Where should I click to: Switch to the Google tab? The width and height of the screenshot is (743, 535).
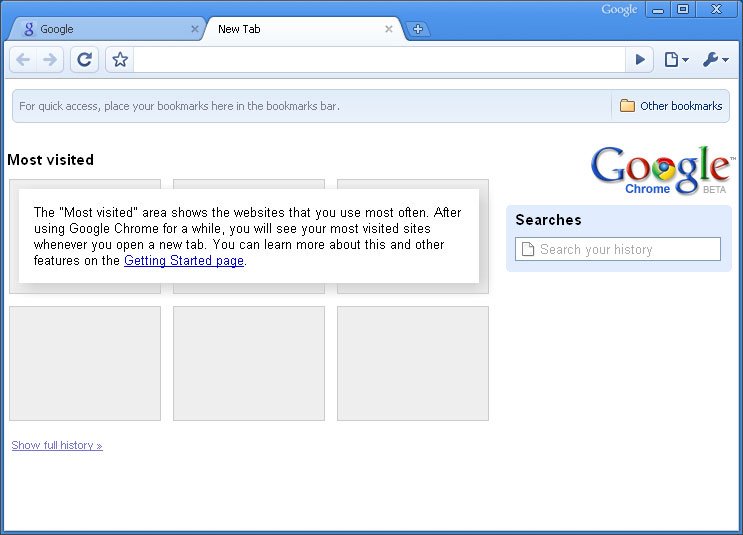pyautogui.click(x=100, y=29)
